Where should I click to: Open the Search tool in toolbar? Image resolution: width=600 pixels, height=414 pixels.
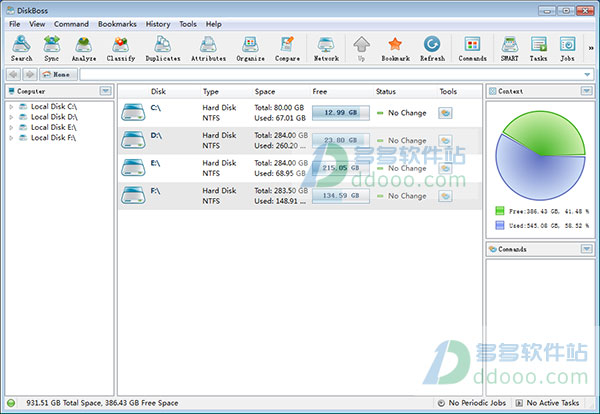pyautogui.click(x=21, y=49)
